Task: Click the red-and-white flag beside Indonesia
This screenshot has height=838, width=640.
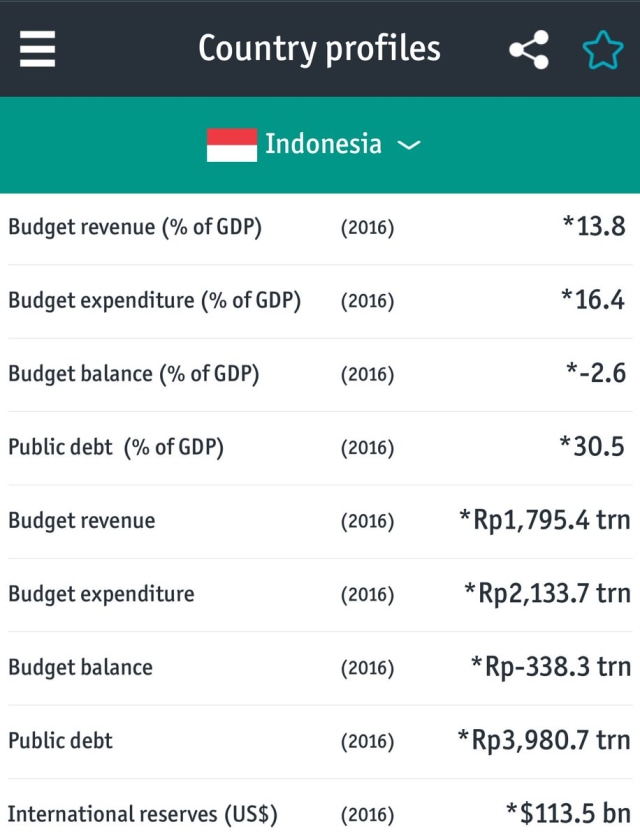Action: [230, 144]
